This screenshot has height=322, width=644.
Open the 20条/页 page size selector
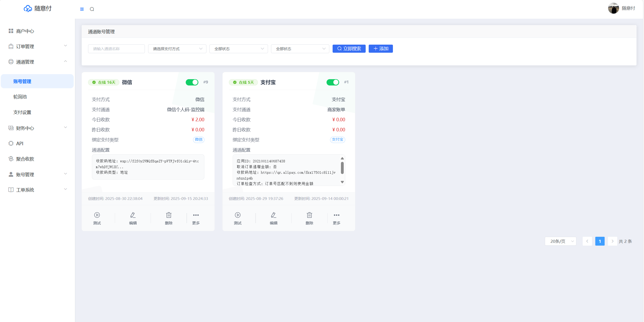[x=560, y=241]
